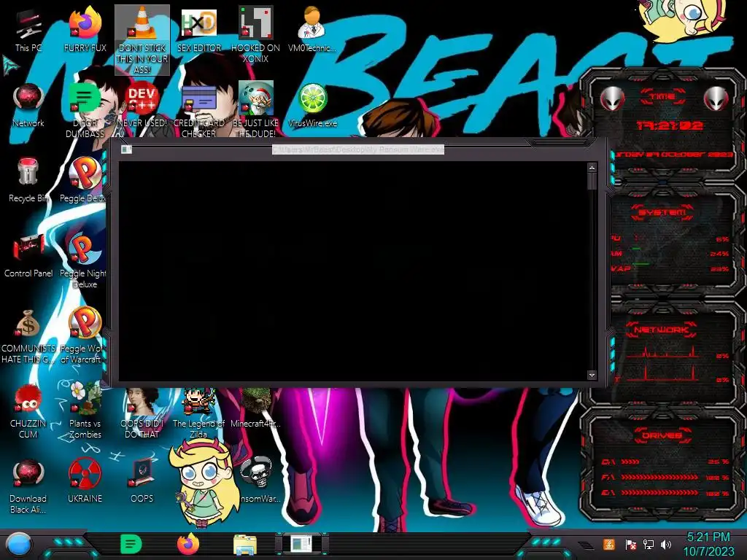This screenshot has height=560, width=747.
Task: Open the CHUZZIN CUM red fuzzy icon
Action: [x=28, y=411]
